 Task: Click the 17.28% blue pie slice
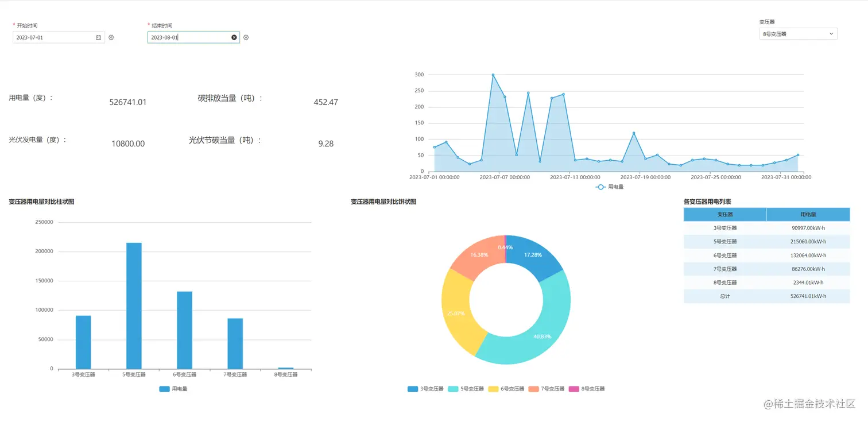click(533, 254)
